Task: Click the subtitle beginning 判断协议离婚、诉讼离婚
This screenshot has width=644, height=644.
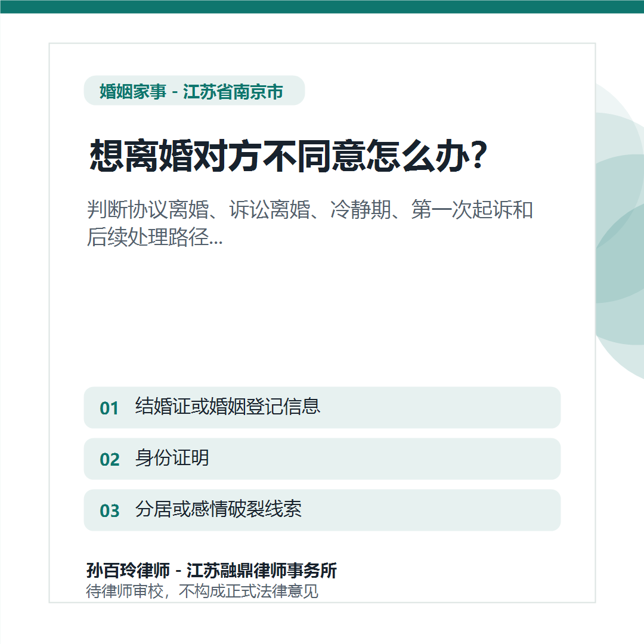Action: [310, 224]
